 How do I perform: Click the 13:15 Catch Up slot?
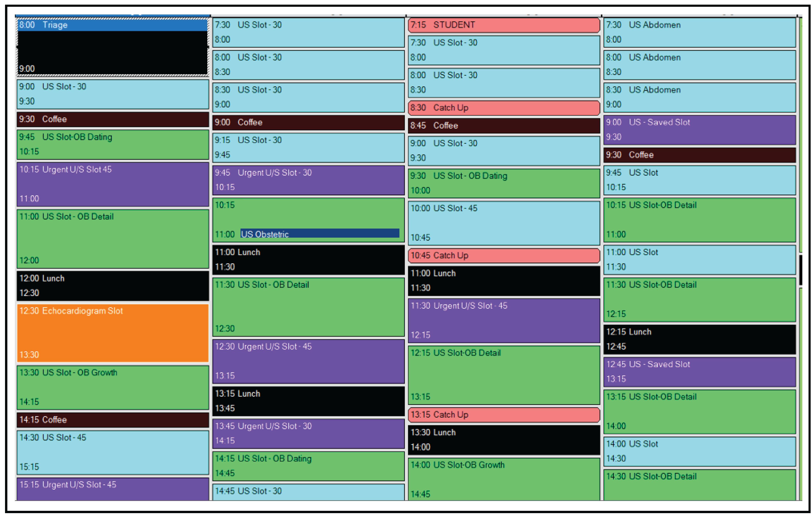pyautogui.click(x=503, y=415)
